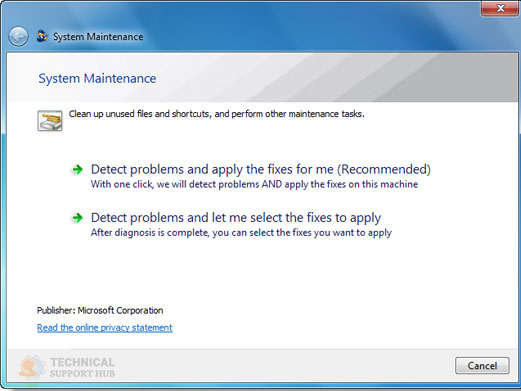The width and height of the screenshot is (521, 391).
Task: Click the back arrow button
Action: point(18,36)
